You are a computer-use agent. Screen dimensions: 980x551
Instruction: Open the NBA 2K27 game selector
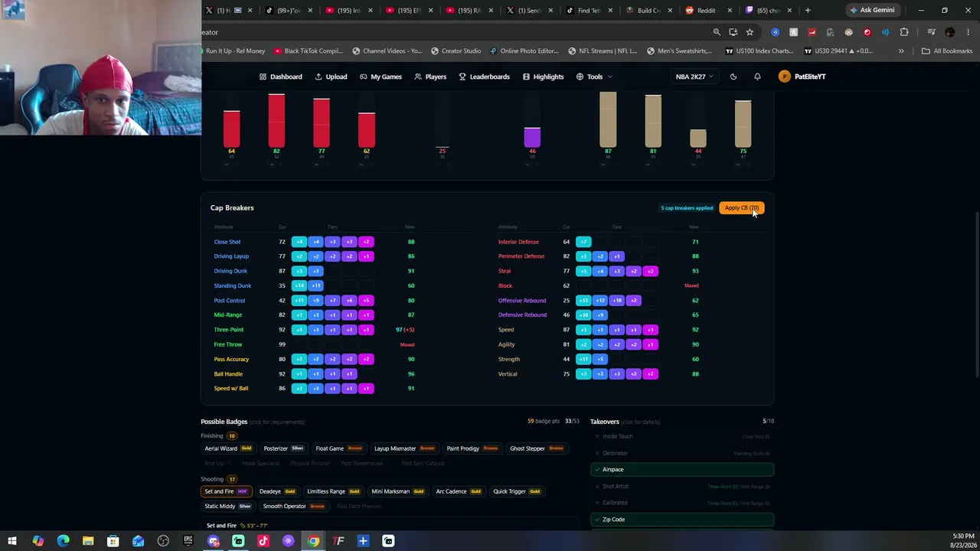(694, 77)
